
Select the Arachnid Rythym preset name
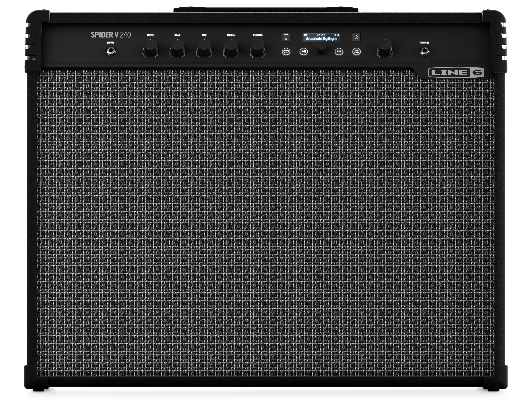[322, 39]
